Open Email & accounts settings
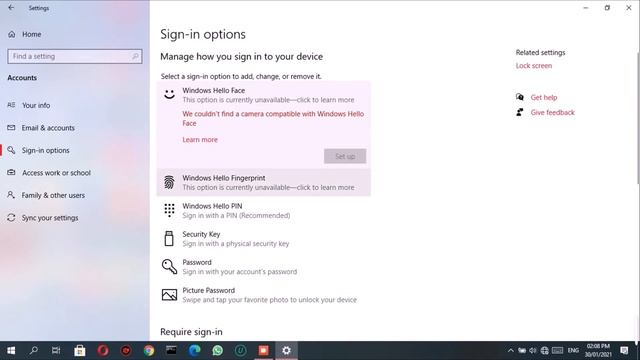640x360 pixels. click(48, 128)
